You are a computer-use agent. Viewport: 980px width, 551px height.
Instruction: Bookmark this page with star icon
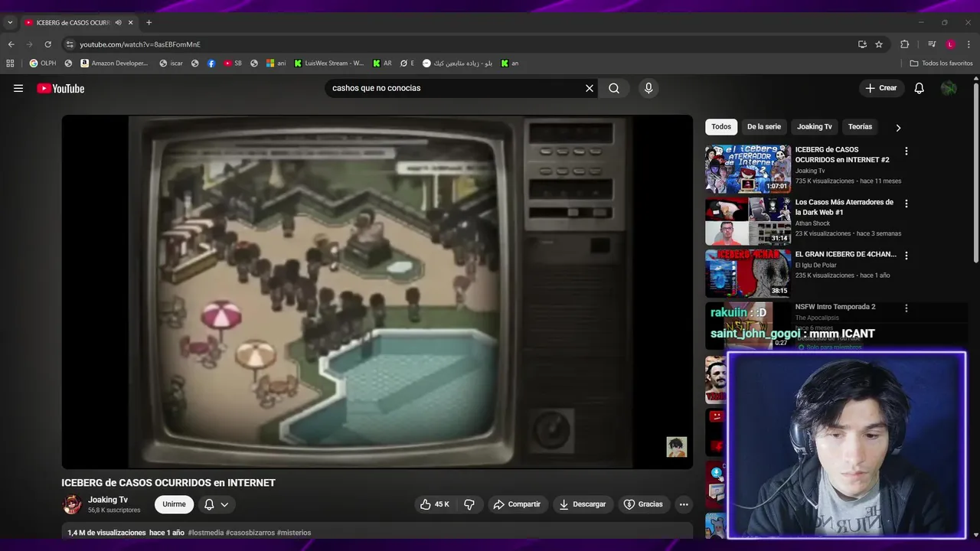[x=879, y=44]
